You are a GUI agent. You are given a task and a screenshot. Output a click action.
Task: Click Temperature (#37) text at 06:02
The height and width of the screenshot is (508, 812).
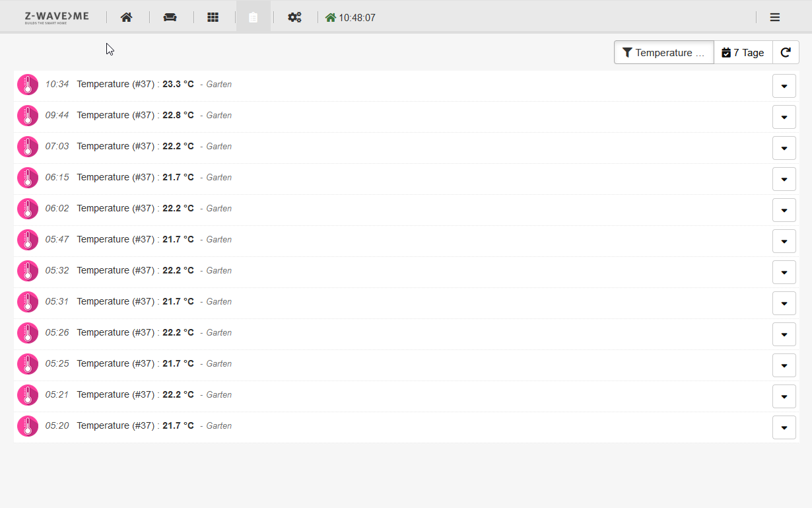click(x=116, y=208)
